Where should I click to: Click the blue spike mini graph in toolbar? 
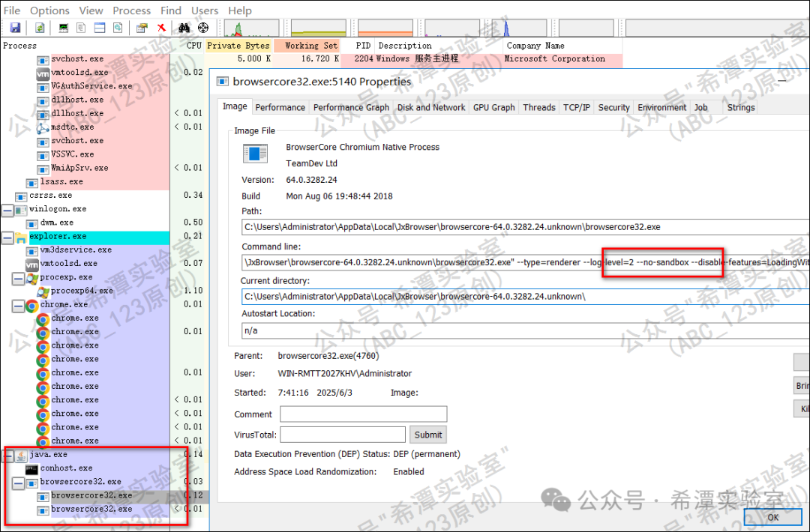[519, 28]
